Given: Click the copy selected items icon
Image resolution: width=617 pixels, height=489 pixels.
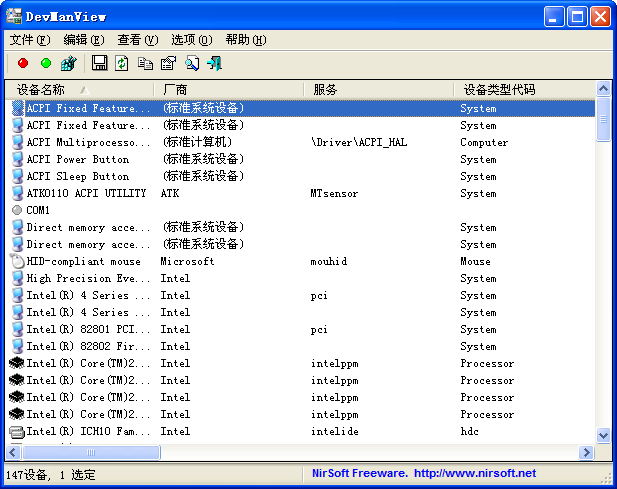Looking at the screenshot, I should coord(145,64).
